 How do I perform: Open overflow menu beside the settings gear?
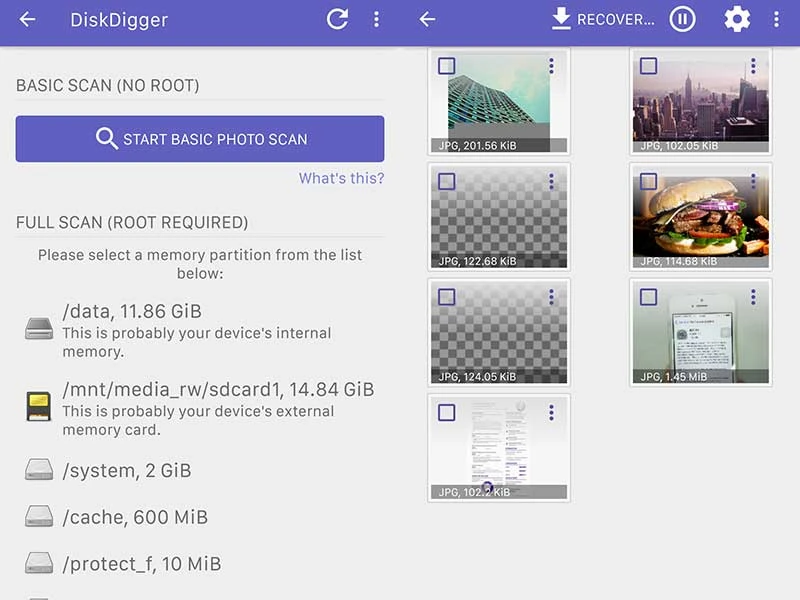776,20
